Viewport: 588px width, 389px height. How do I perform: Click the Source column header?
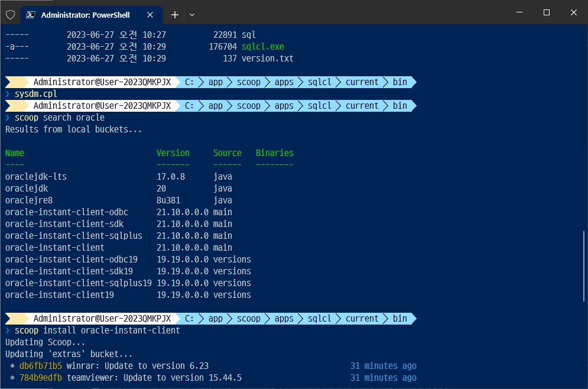coord(228,153)
